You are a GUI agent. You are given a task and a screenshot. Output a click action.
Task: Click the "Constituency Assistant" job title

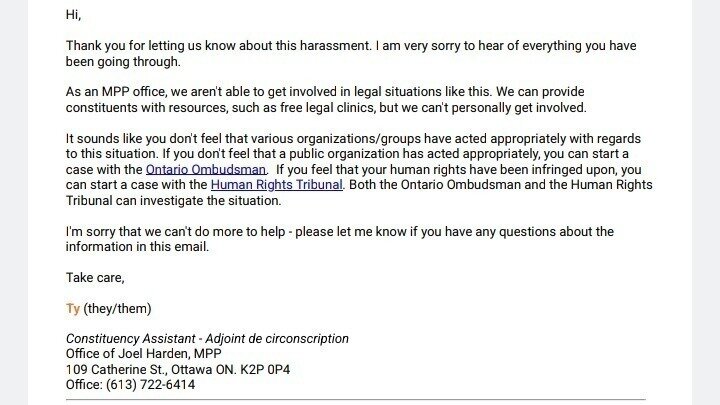coord(131,339)
